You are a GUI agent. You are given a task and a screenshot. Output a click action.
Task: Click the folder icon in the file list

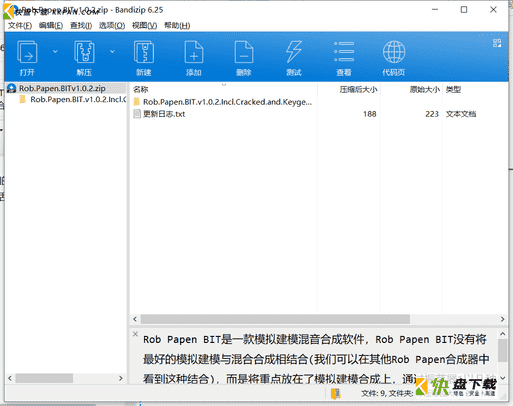click(x=137, y=102)
